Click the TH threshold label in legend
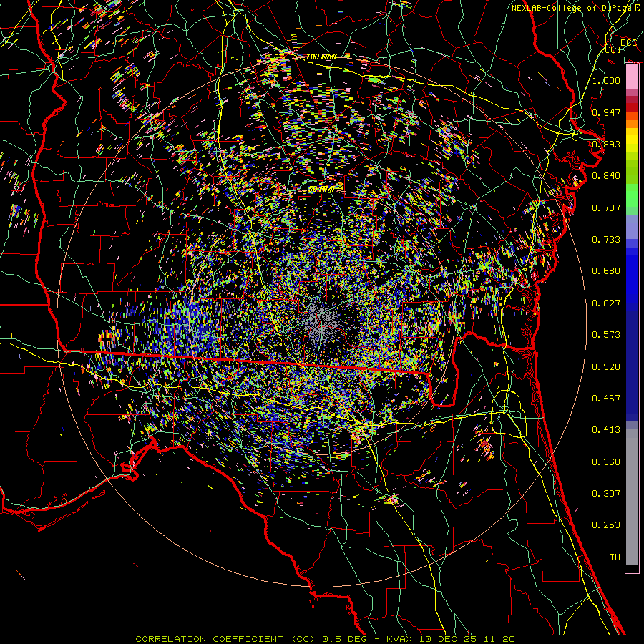This screenshot has height=644, width=644. [615, 557]
